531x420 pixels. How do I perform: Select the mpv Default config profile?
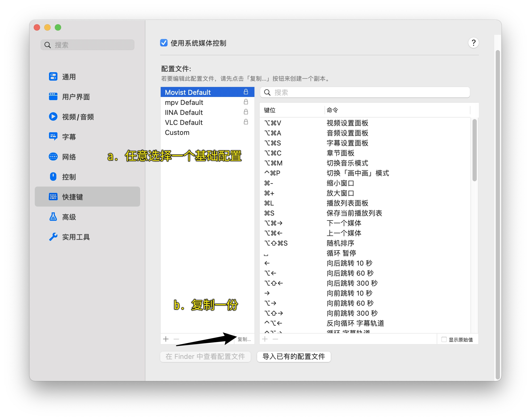[184, 102]
